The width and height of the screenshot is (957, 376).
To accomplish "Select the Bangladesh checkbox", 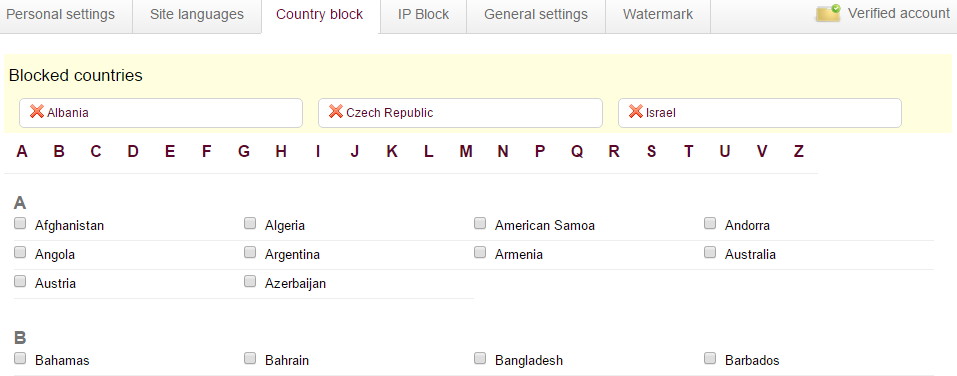I will pos(480,358).
